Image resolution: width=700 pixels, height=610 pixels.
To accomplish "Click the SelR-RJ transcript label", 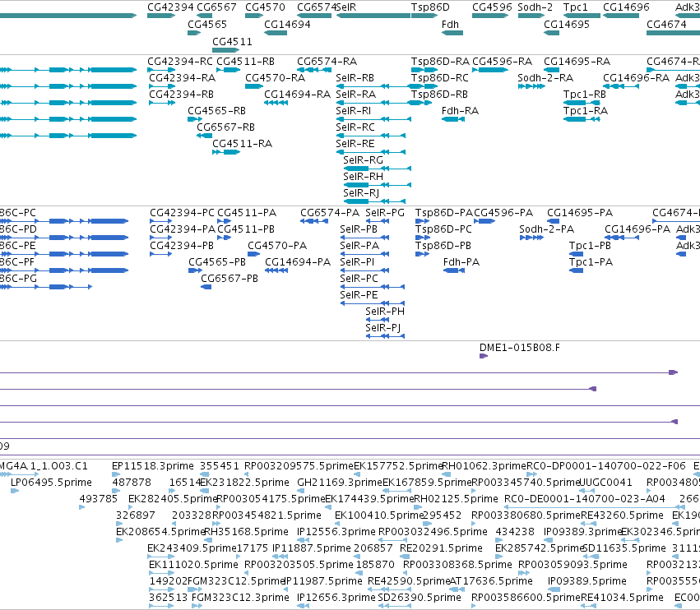I will [361, 192].
